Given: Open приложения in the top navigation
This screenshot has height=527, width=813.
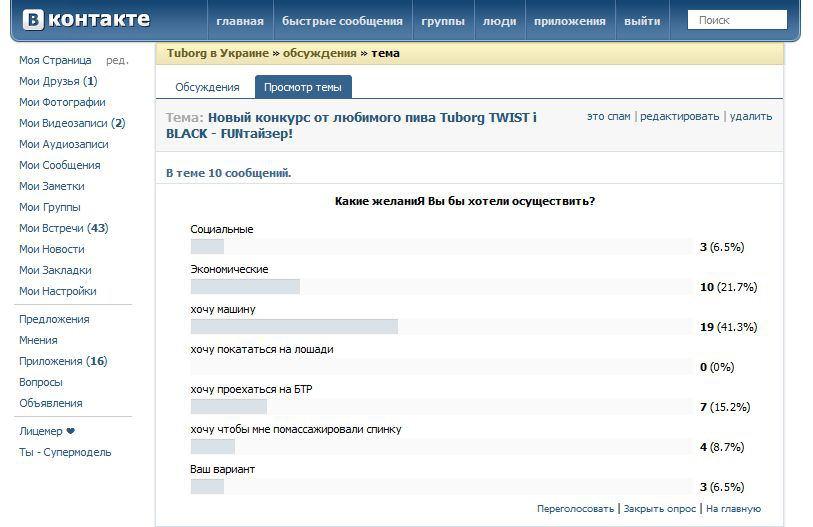Looking at the screenshot, I should [570, 21].
